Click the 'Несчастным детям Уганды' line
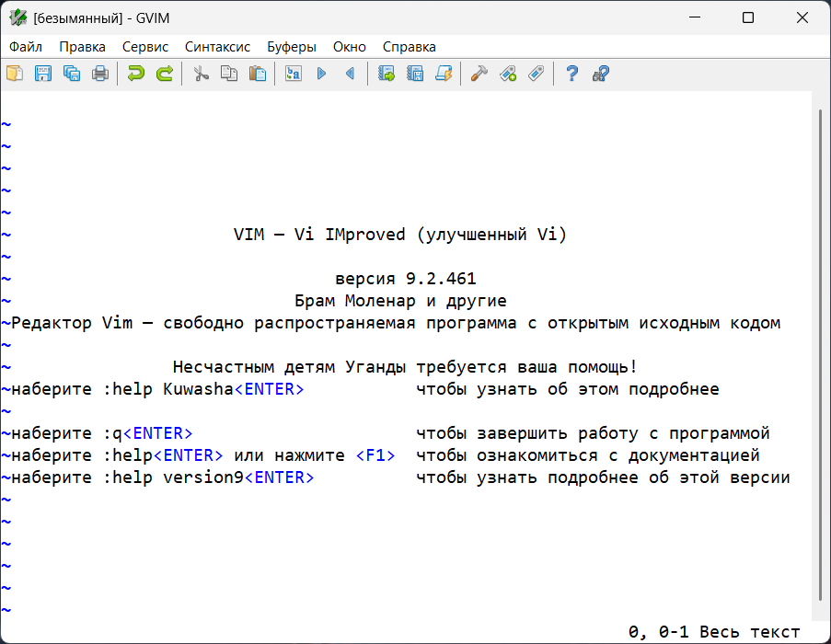This screenshot has height=644, width=831. click(x=406, y=367)
